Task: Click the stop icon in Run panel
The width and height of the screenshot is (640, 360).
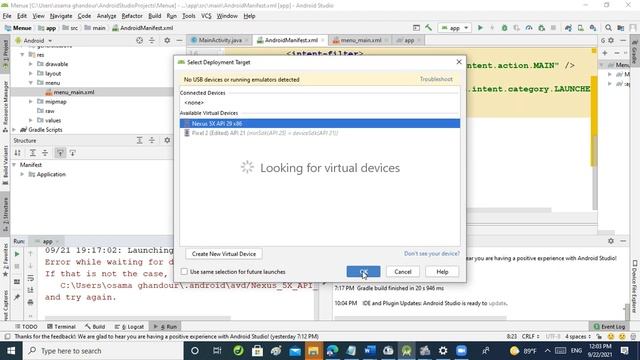Action: click(17, 266)
